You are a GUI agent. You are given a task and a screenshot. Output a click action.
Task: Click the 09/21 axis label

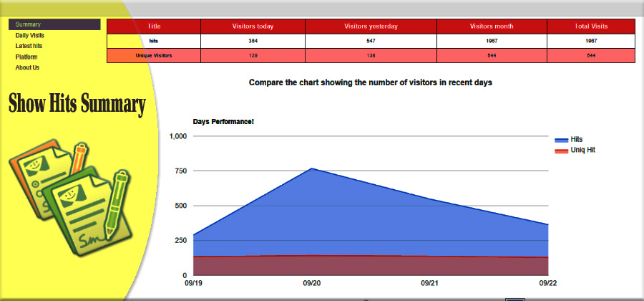tap(429, 283)
